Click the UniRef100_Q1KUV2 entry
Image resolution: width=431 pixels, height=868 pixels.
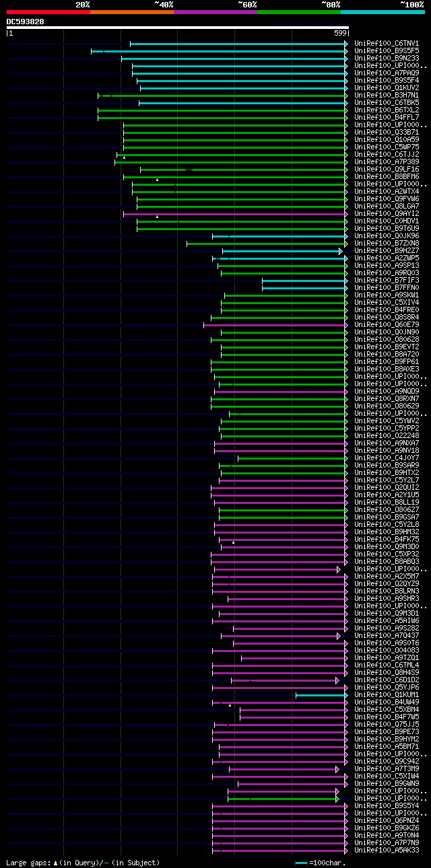(x=387, y=88)
